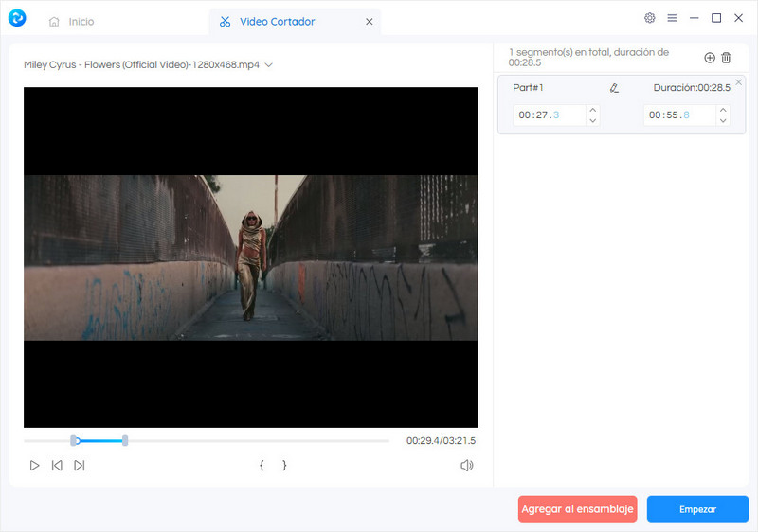Click the app logo icon

(x=17, y=18)
